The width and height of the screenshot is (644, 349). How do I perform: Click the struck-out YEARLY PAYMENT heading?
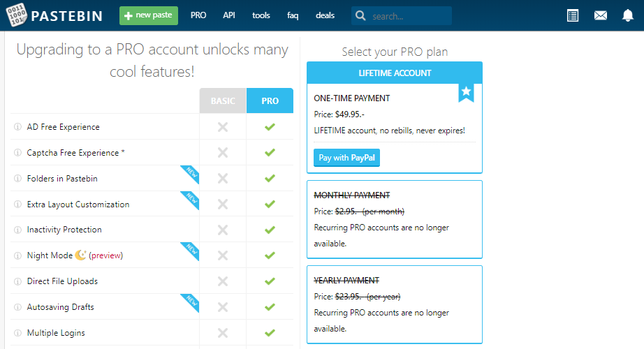(x=346, y=281)
